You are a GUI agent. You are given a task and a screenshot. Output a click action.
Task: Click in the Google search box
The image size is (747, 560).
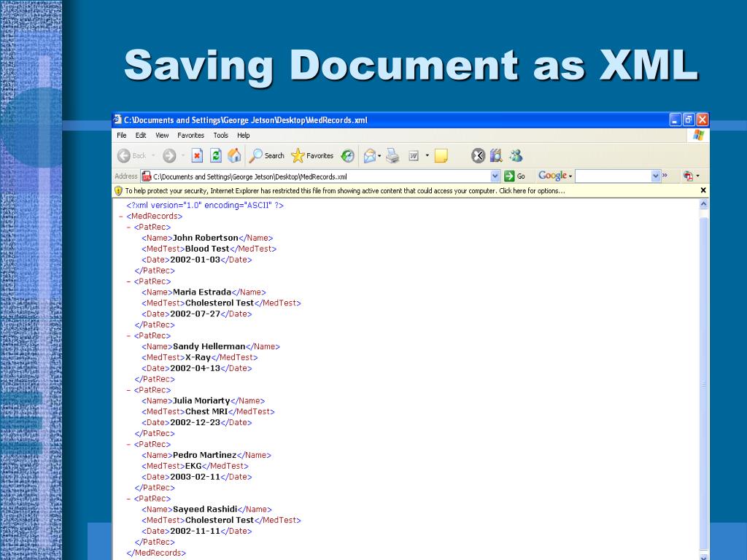tap(613, 176)
